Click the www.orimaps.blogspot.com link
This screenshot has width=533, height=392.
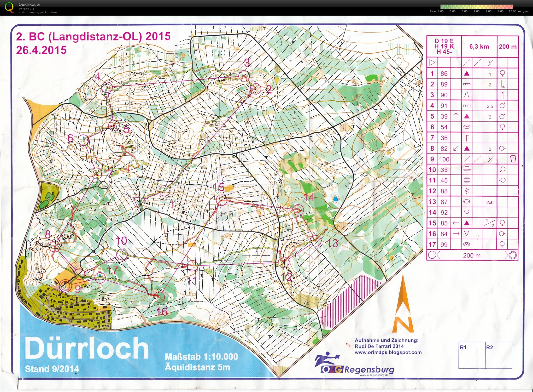pyautogui.click(x=388, y=352)
